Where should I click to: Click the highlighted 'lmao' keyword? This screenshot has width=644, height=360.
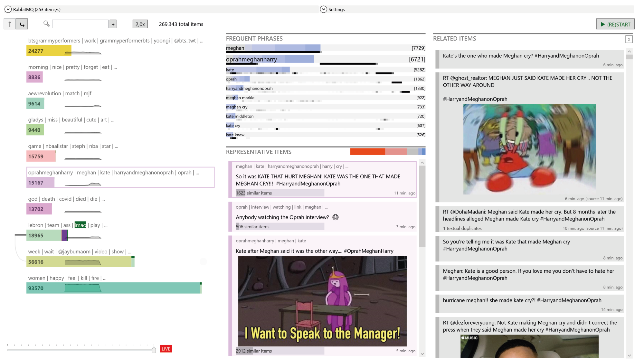click(x=80, y=225)
